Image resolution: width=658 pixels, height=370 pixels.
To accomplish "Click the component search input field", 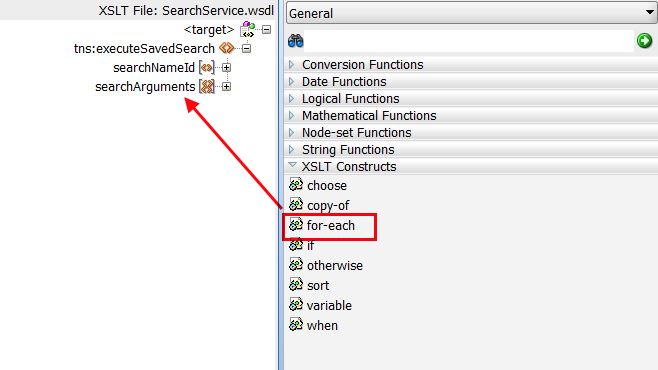I will pyautogui.click(x=468, y=41).
